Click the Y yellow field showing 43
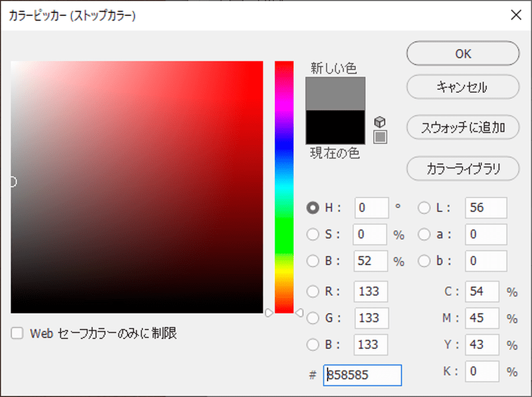Image resolution: width=532 pixels, height=397 pixels. (x=482, y=344)
